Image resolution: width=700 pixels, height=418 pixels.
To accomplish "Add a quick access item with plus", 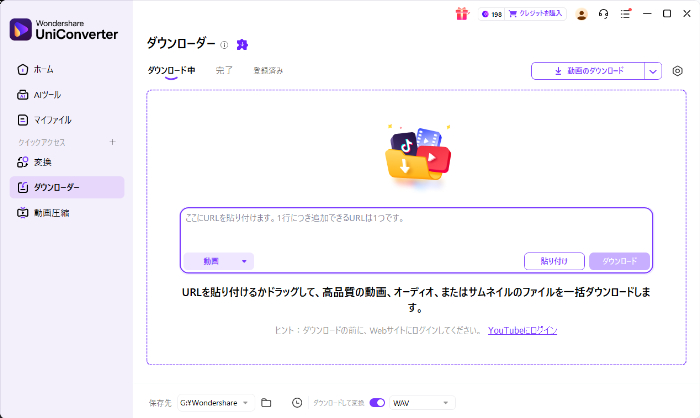I will (112, 142).
